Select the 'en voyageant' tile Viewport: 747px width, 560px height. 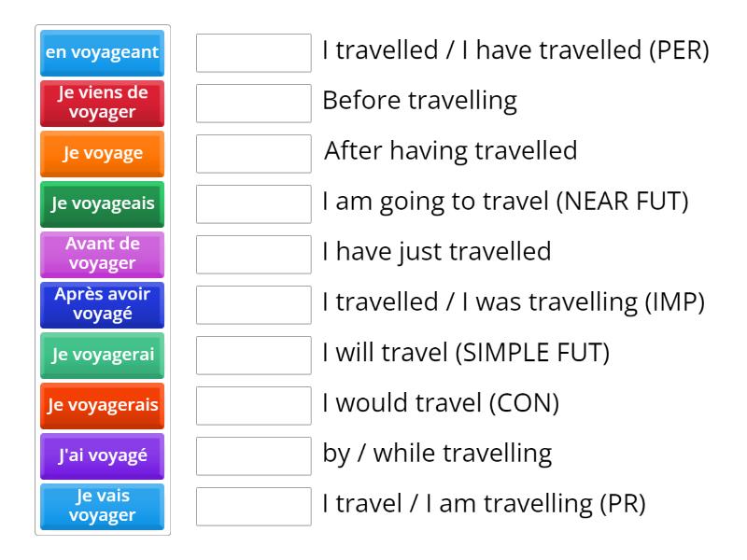point(102,53)
